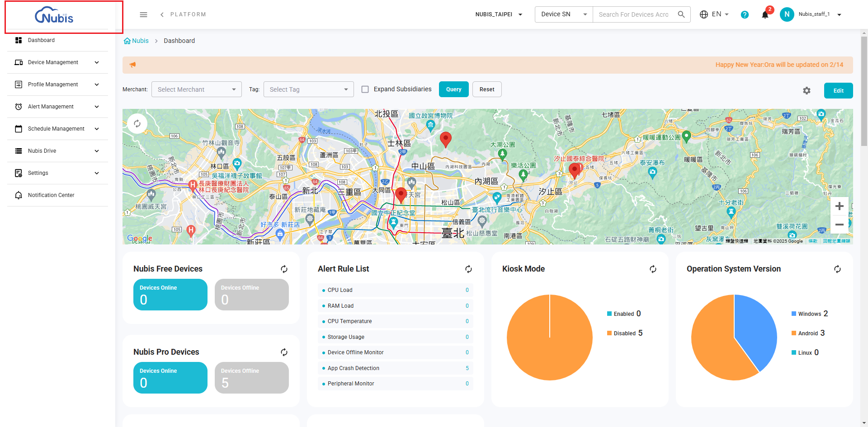Refresh the map widget
The width and height of the screenshot is (868, 427).
tap(137, 123)
